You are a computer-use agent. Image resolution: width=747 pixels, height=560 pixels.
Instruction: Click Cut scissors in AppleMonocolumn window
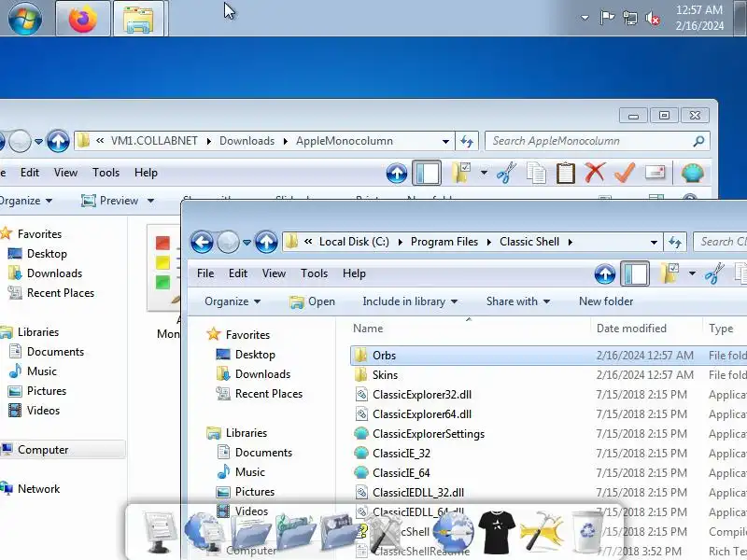(506, 173)
